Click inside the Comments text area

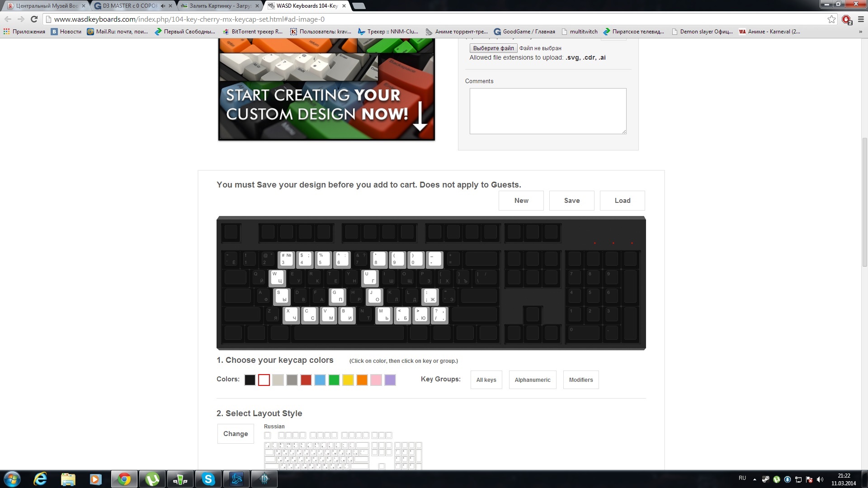pos(547,111)
